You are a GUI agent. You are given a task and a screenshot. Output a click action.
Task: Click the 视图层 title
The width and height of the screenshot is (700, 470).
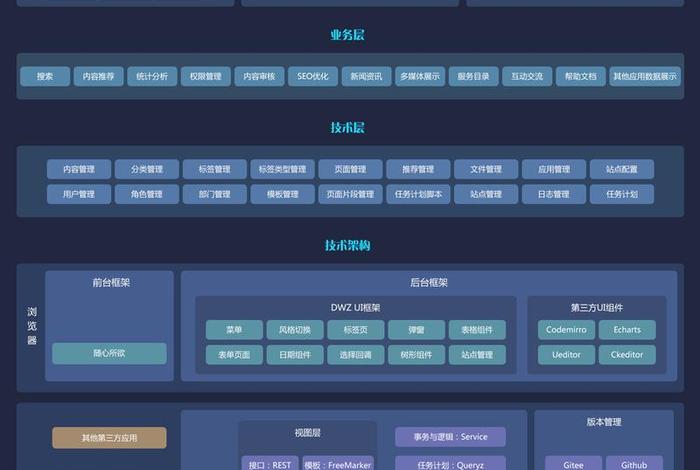click(308, 433)
